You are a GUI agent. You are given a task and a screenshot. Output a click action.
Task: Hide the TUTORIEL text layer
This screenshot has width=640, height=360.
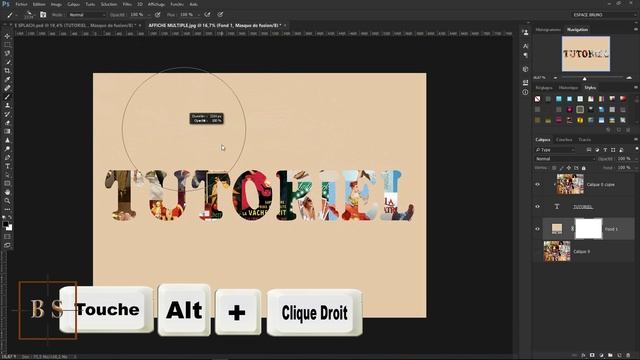(x=538, y=207)
